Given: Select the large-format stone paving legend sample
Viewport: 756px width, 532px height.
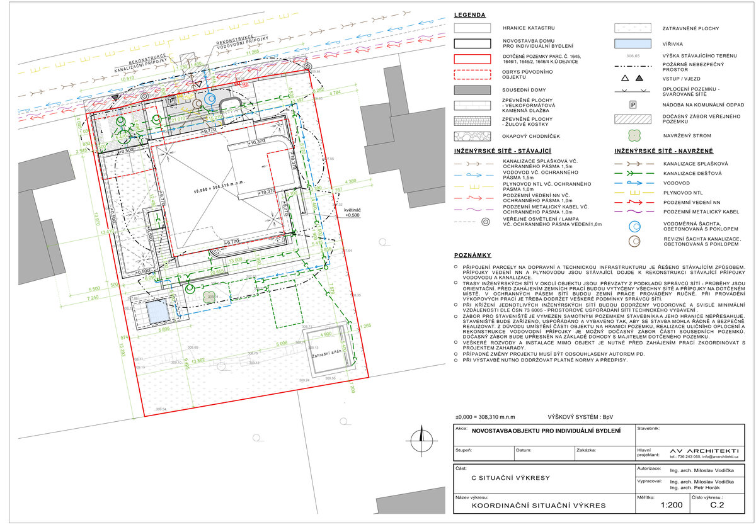Looking at the screenshot, I should (472, 106).
